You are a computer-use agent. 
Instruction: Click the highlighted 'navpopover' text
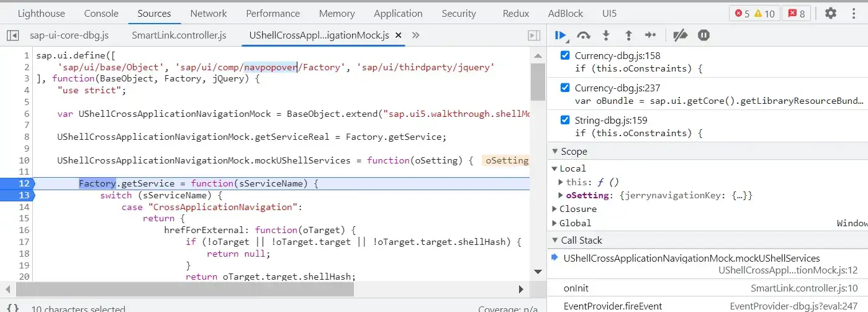point(271,67)
